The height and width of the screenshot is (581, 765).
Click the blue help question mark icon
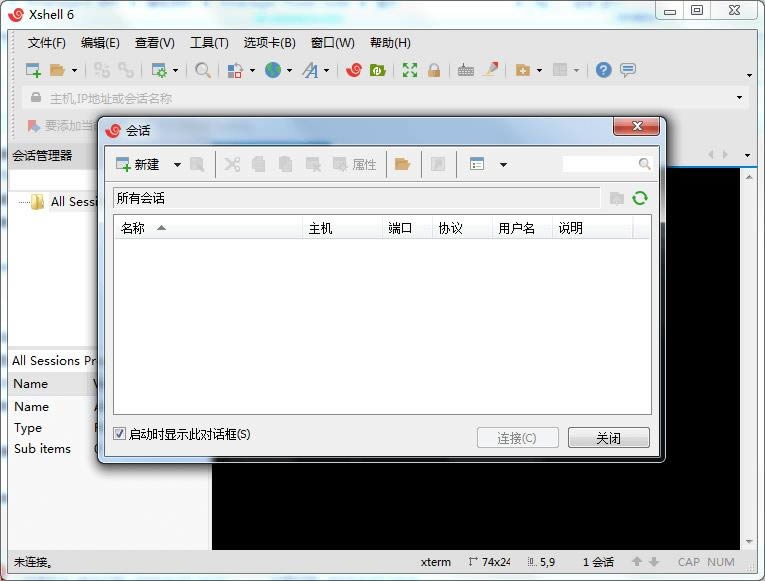pyautogui.click(x=603, y=70)
